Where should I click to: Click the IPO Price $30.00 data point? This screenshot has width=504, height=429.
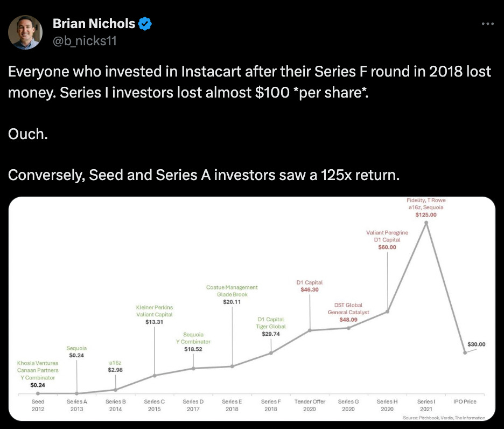(465, 352)
